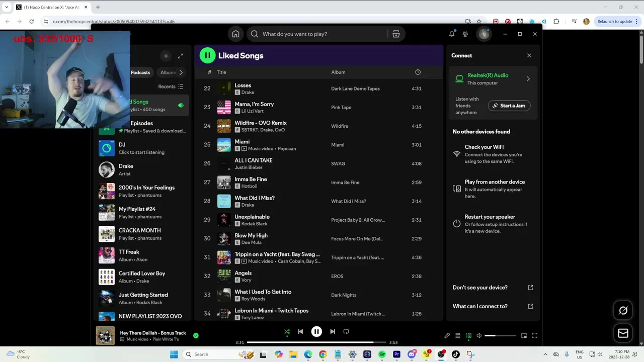
Task: Go to Spotify Home
Action: pyautogui.click(x=235, y=34)
